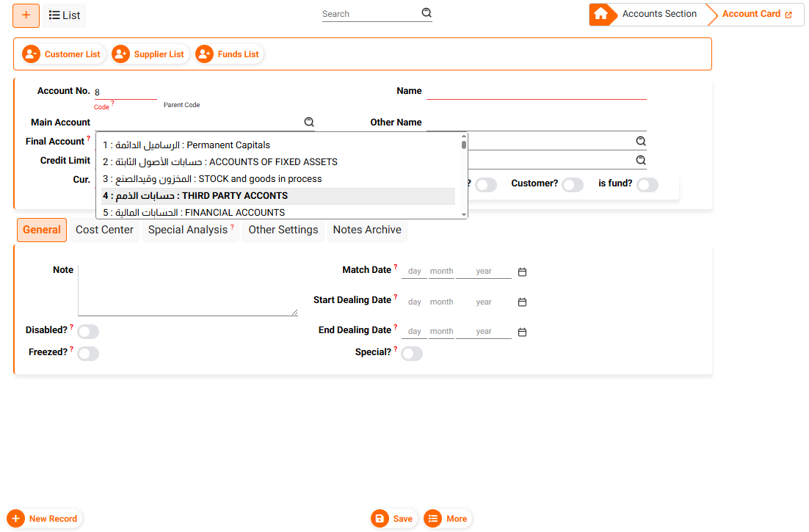The height and width of the screenshot is (532, 809).
Task: Open the Start Dealing Date calendar picker
Action: click(523, 302)
